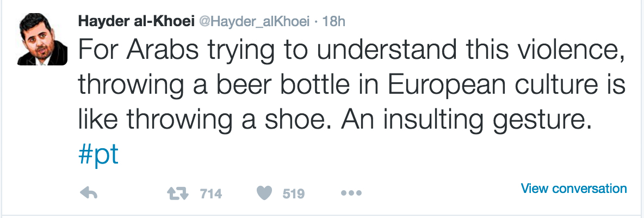
Task: Click the retweet arrows icon
Action: [x=177, y=193]
